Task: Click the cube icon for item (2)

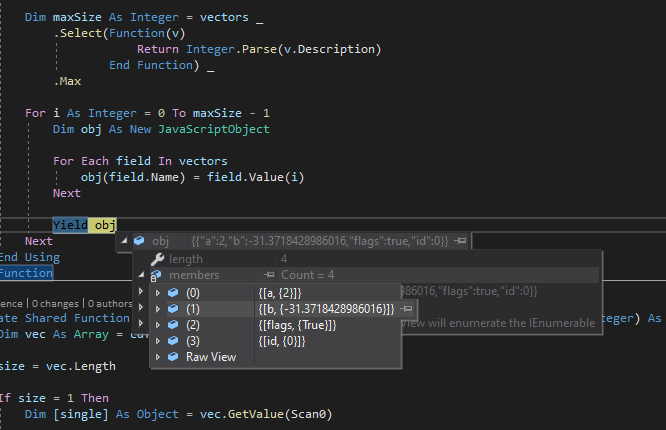Action: pyautogui.click(x=173, y=325)
